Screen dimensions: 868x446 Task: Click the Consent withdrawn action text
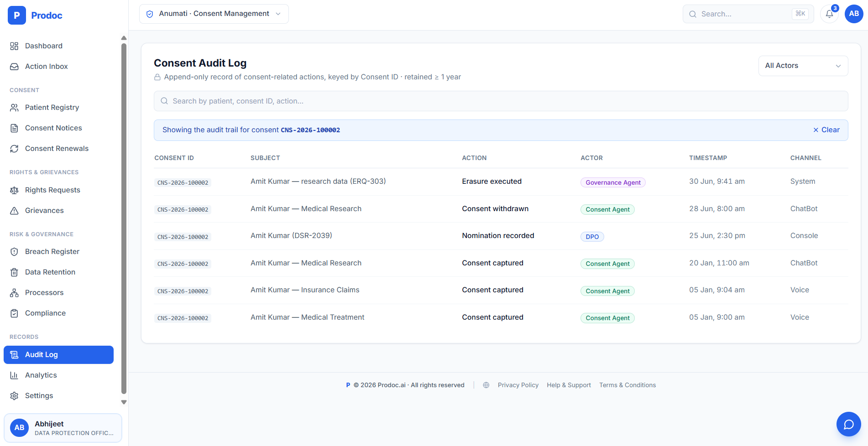(495, 209)
